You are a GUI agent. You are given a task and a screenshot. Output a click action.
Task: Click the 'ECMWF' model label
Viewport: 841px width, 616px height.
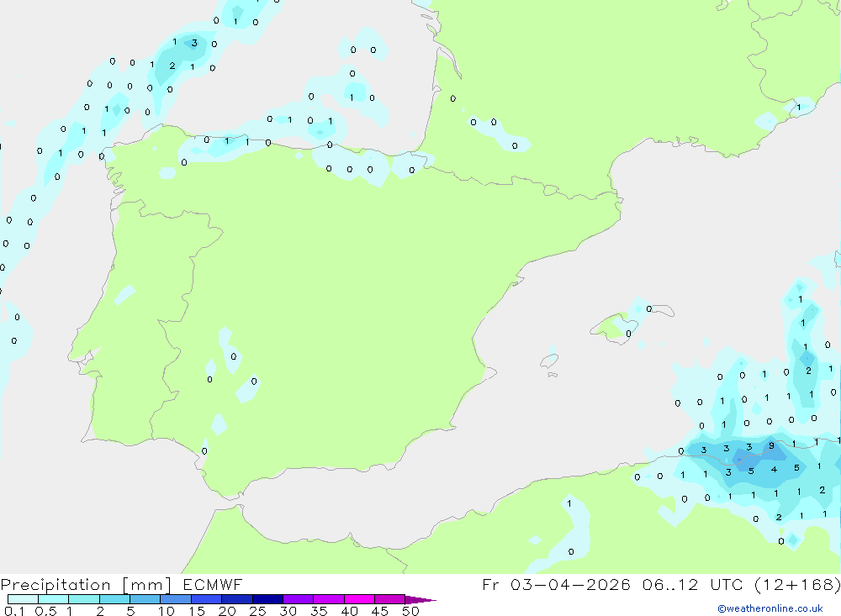pyautogui.click(x=213, y=584)
